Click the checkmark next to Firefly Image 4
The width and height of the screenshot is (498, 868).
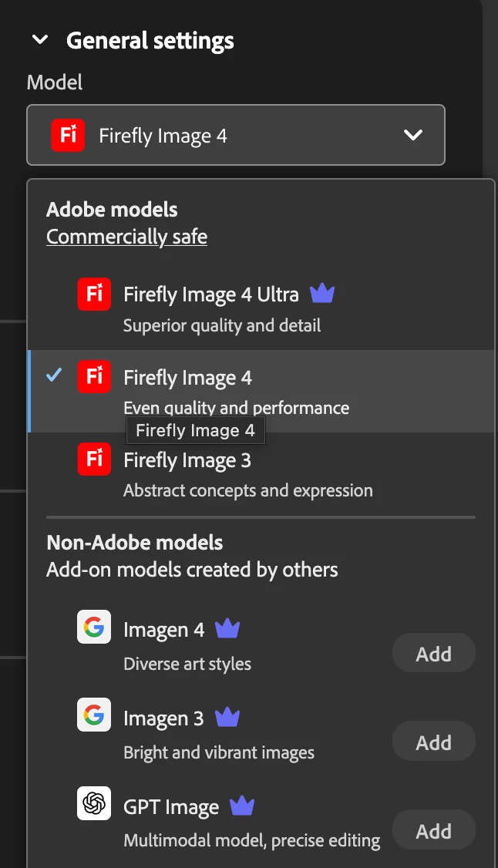[x=54, y=376]
